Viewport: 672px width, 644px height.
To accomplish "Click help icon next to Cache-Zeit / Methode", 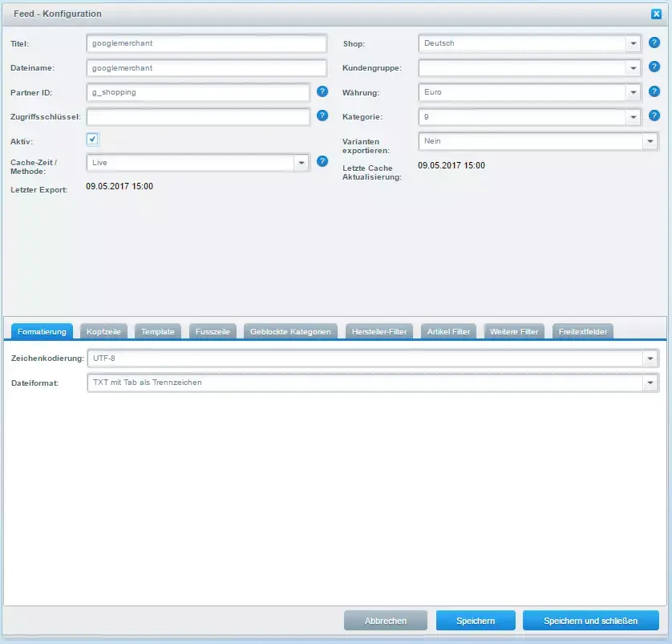I will point(322,161).
